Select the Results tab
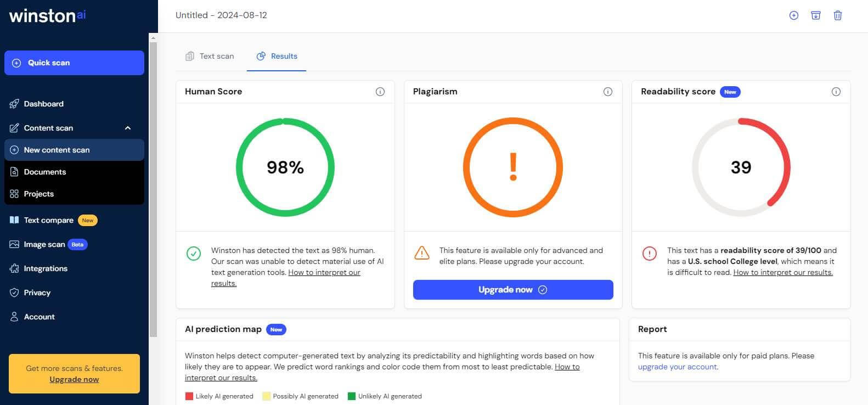The width and height of the screenshot is (868, 405). 277,56
